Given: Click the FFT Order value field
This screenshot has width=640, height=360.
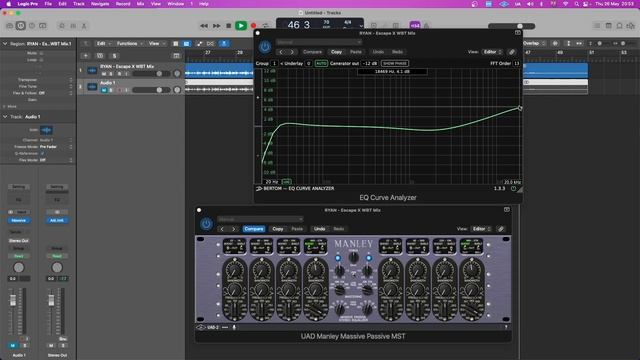Looking at the screenshot, I should (x=516, y=63).
